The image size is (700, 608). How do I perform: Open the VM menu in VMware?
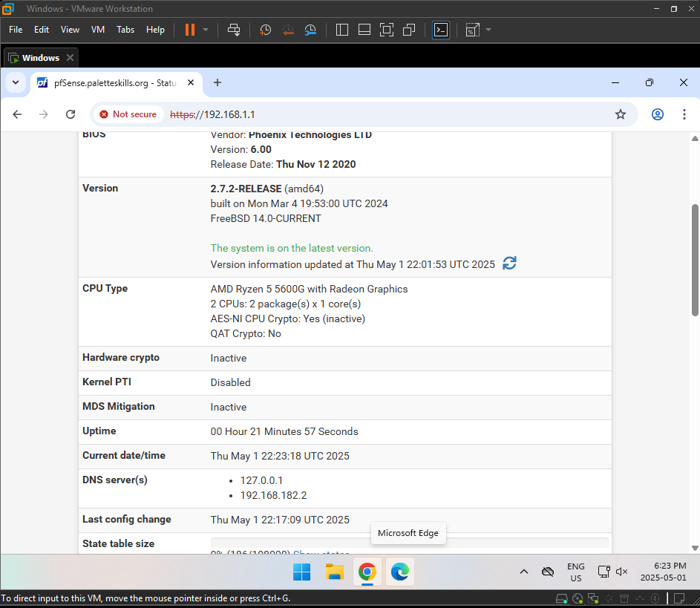[x=98, y=30]
